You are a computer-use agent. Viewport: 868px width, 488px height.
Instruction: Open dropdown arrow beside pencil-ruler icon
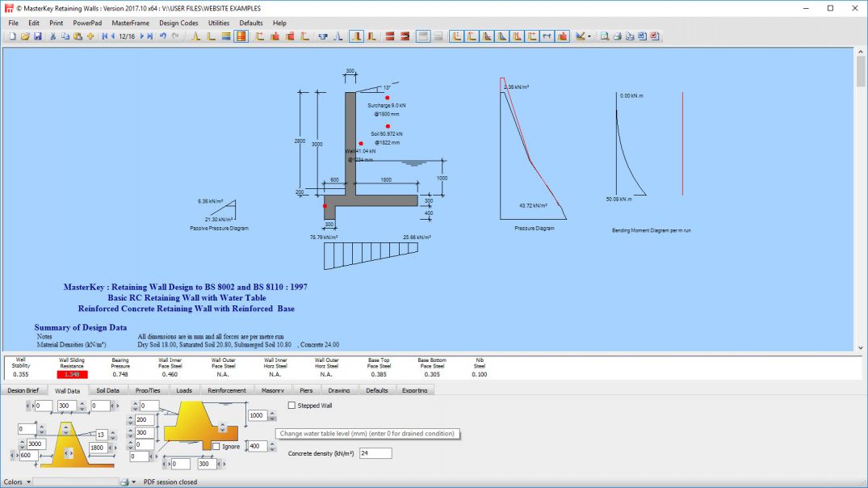pyautogui.click(x=589, y=36)
